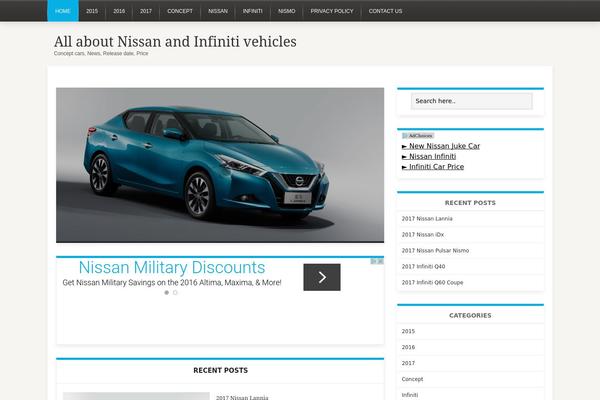The height and width of the screenshot is (400, 600).
Task: Click the AdChoices icon in sidebar
Action: [x=419, y=135]
